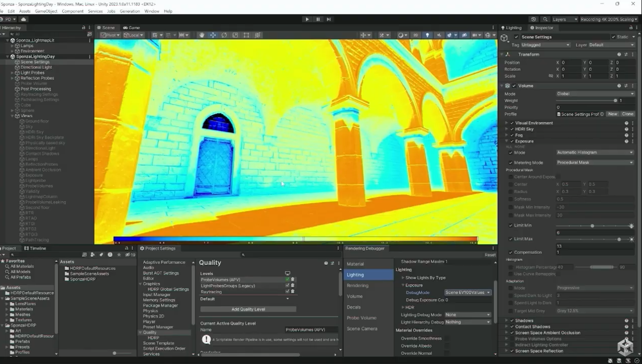Switch to the Lighting tab
Image resolution: width=642 pixels, height=364 pixels.
coord(511,28)
